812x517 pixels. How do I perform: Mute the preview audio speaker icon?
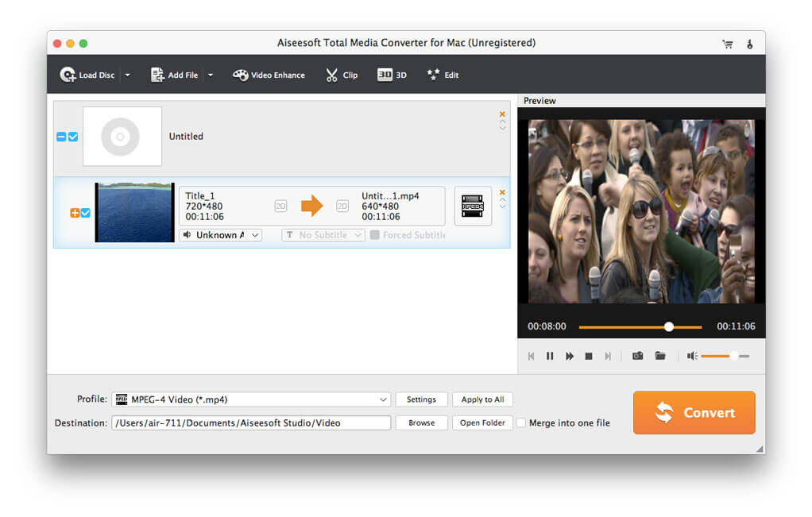point(692,356)
